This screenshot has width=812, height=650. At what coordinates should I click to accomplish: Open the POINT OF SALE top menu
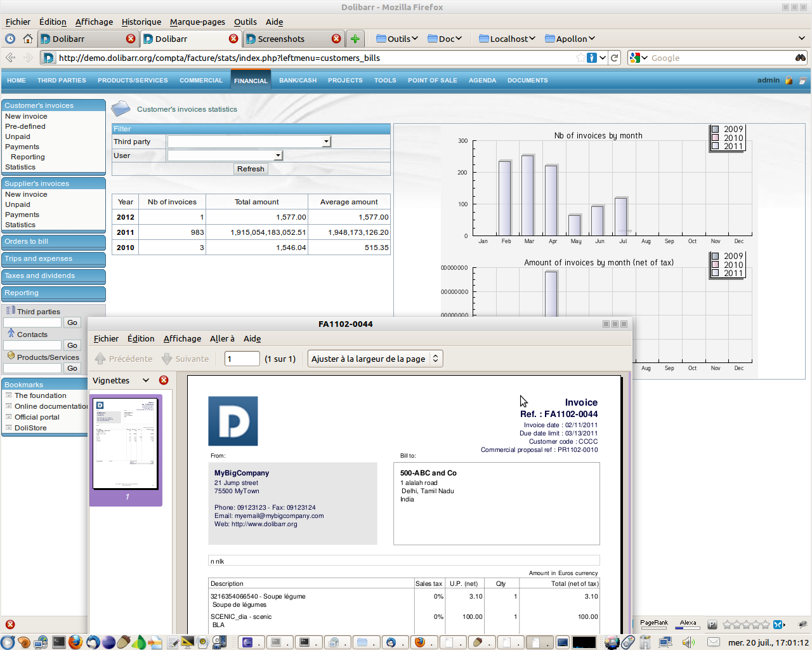[x=432, y=81]
